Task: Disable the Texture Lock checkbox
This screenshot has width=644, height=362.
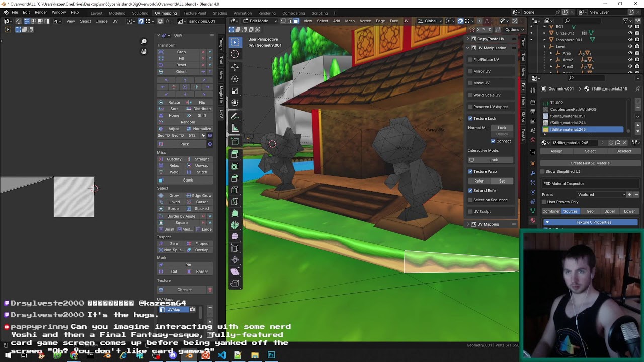Action: pyautogui.click(x=470, y=118)
